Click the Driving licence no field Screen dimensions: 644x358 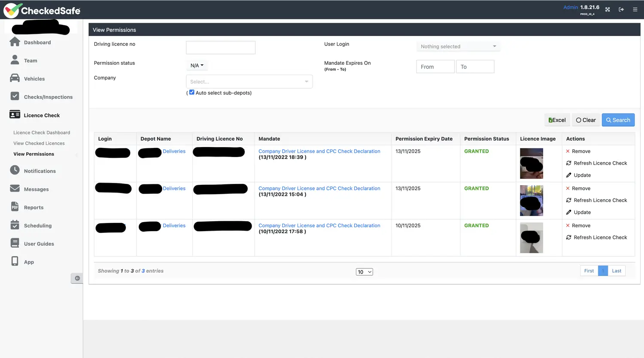click(221, 48)
